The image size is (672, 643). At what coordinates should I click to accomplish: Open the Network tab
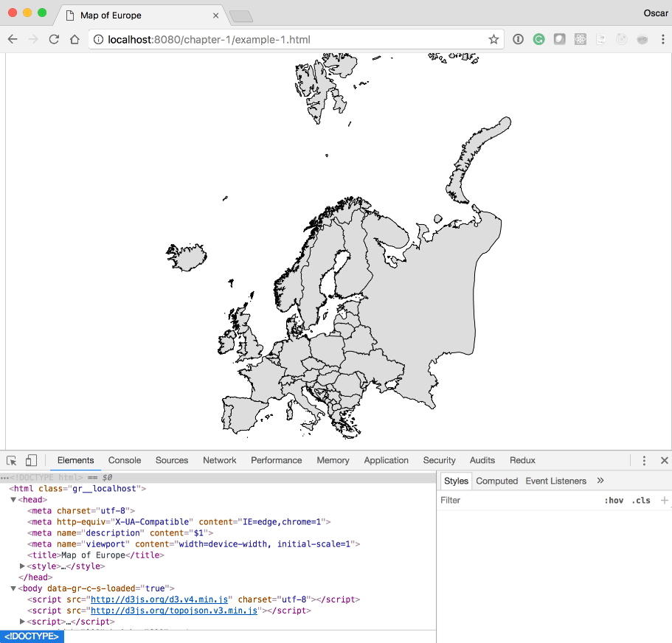tap(220, 461)
